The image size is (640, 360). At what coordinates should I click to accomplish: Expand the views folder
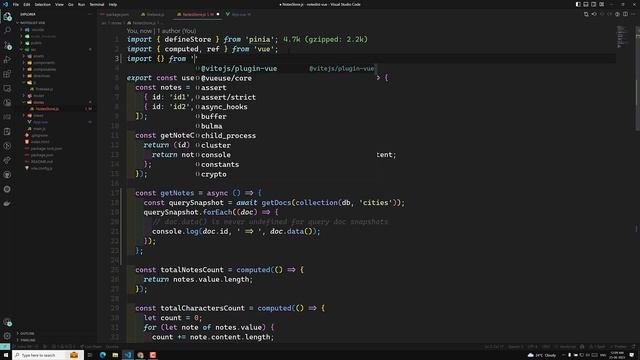(x=38, y=115)
